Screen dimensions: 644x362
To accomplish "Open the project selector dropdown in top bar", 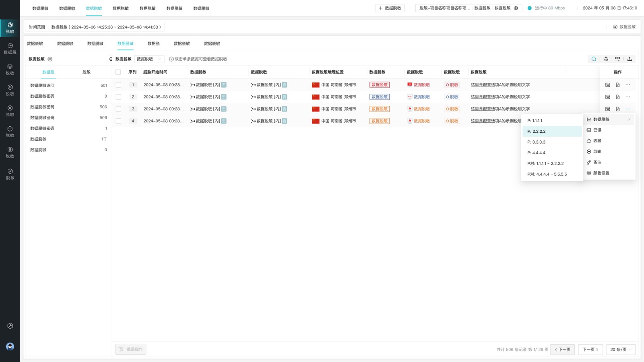I will (469, 8).
